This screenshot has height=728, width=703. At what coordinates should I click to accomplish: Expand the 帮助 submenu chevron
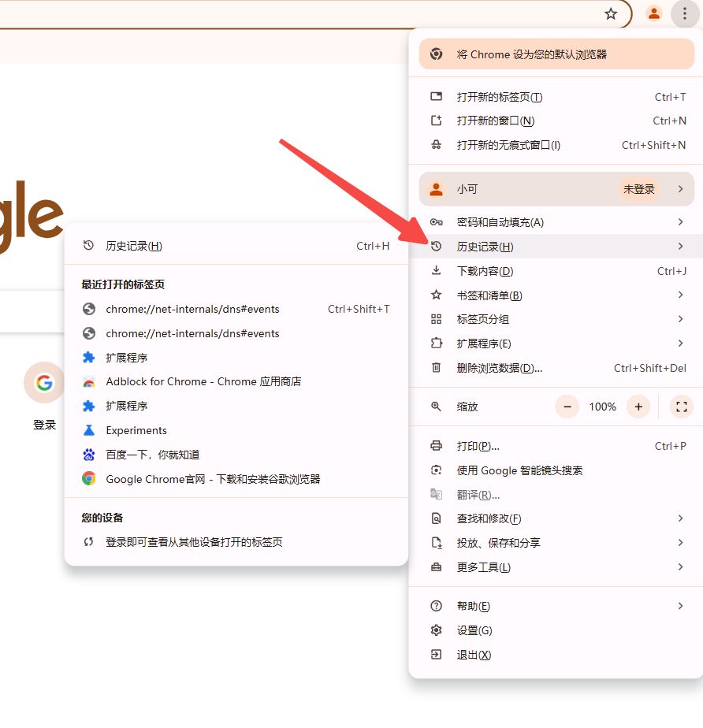680,606
